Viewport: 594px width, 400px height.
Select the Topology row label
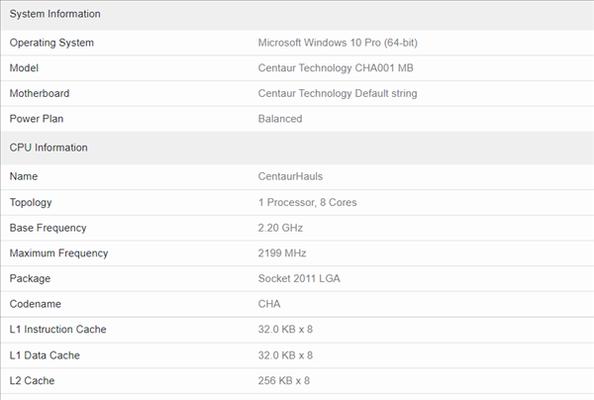tap(31, 202)
